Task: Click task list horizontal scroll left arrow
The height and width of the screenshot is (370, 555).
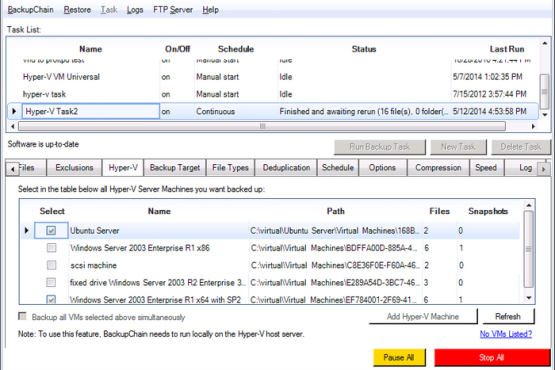Action: (x=13, y=126)
